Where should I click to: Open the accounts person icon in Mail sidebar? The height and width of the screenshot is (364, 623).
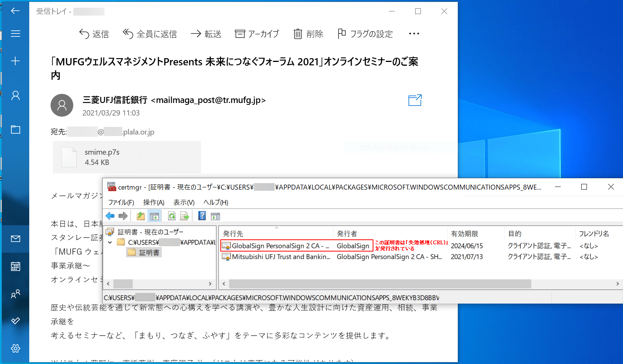coord(15,95)
